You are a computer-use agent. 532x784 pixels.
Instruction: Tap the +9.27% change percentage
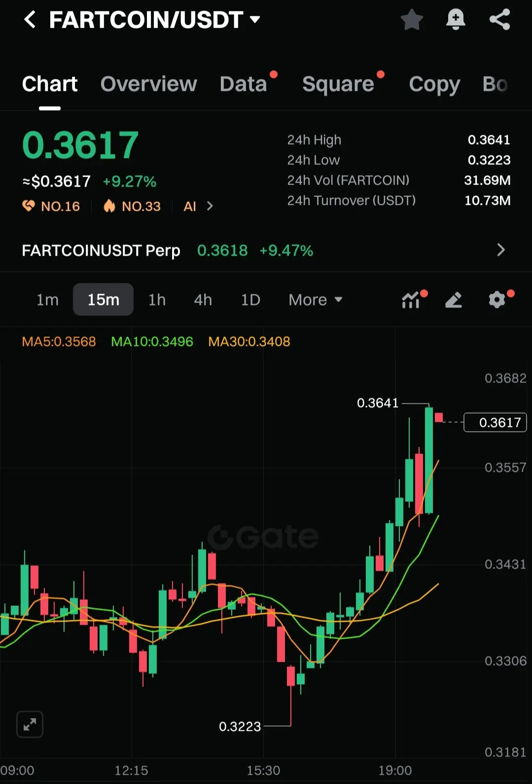pos(129,182)
